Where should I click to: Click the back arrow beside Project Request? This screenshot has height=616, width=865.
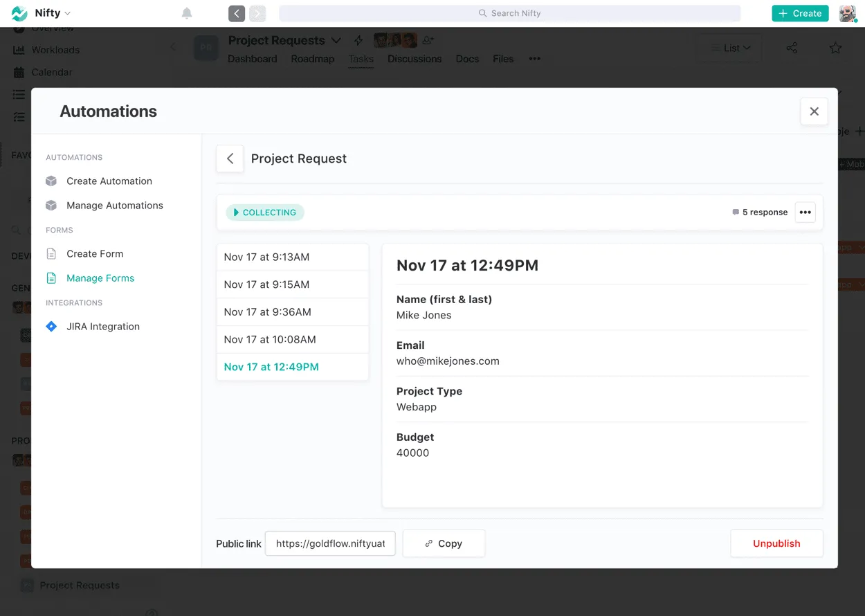pos(230,158)
